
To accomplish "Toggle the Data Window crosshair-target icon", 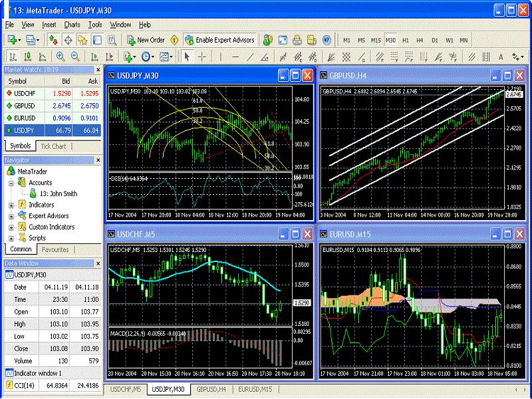I will pyautogui.click(x=68, y=40).
